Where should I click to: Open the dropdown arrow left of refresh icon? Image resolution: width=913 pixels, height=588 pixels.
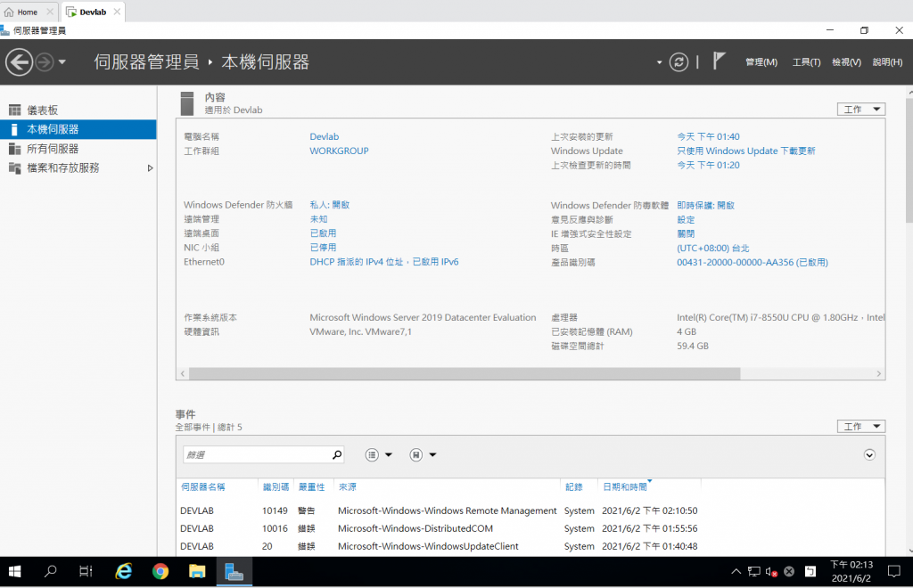659,62
